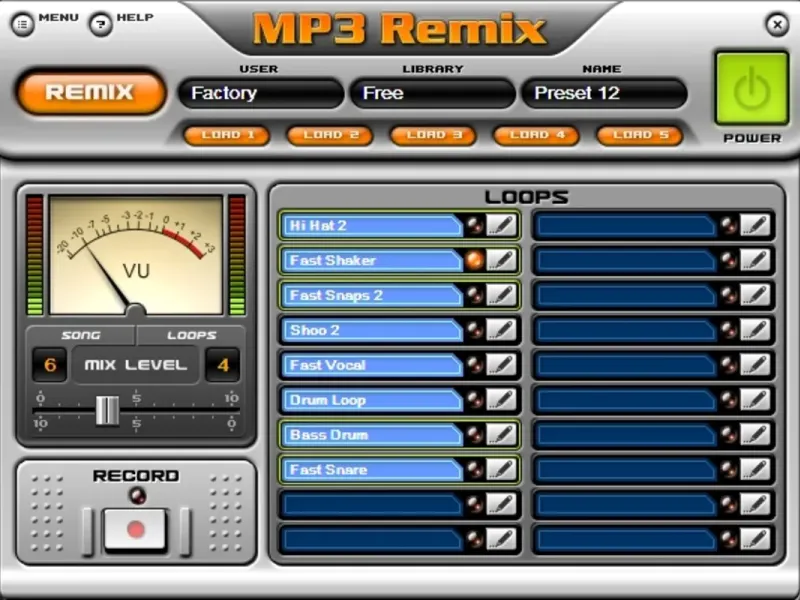Click pencil icon right of Fast Shaker row

click(755, 260)
